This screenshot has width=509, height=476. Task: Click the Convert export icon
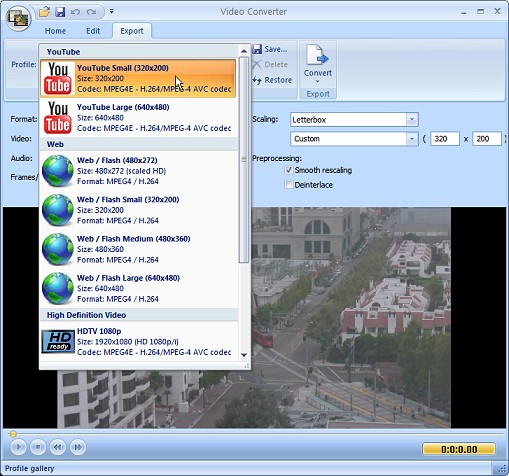(x=318, y=64)
